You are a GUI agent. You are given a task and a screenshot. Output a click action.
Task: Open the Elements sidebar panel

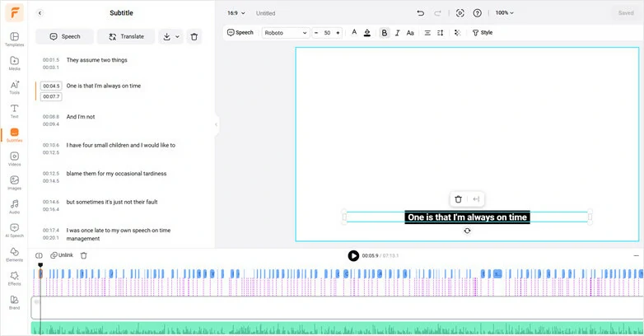click(14, 254)
